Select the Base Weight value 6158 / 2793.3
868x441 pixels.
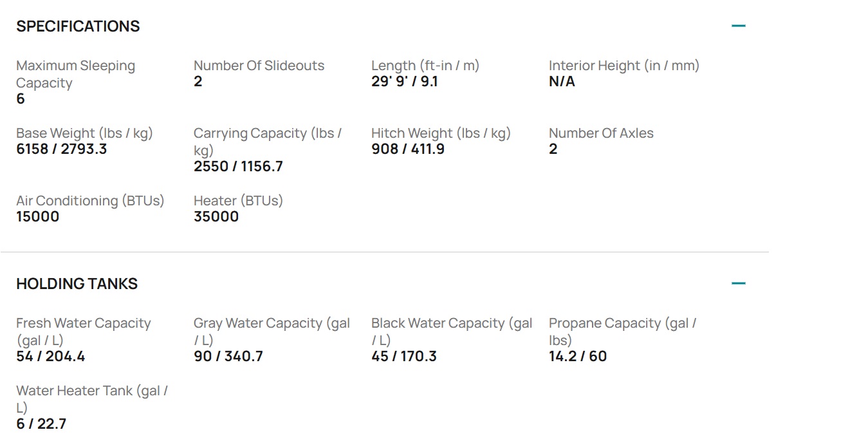click(62, 149)
